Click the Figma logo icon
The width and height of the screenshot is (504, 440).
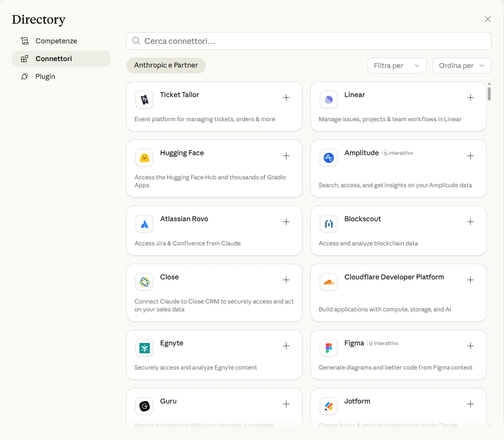329,348
